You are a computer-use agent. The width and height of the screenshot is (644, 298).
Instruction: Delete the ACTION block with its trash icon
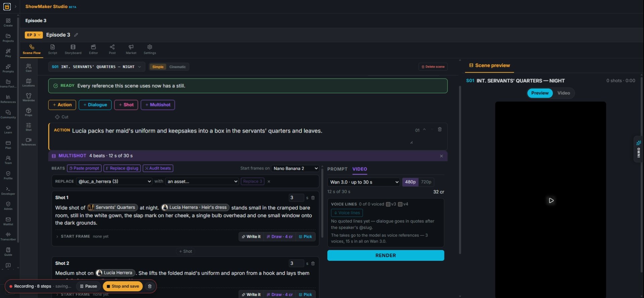point(440,130)
